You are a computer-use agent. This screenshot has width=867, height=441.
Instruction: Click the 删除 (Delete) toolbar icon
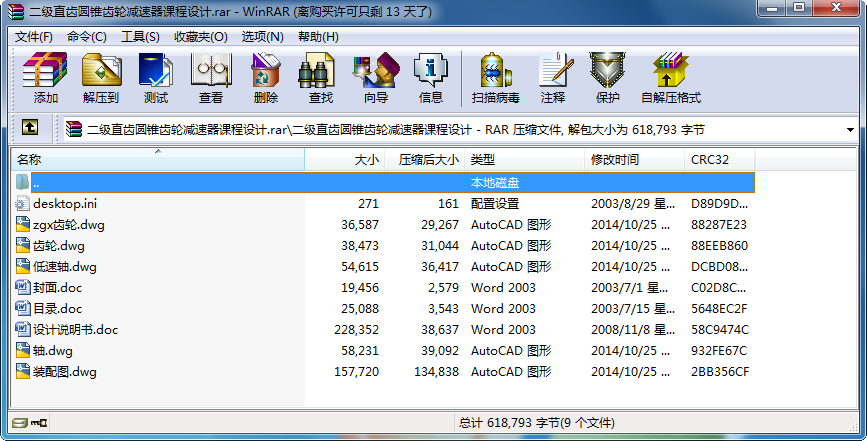tap(266, 78)
